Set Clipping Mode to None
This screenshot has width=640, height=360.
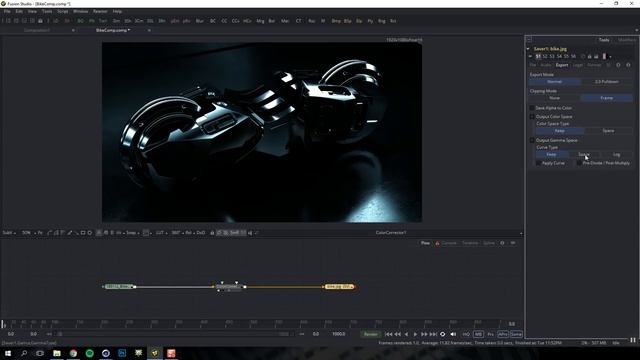click(x=554, y=98)
